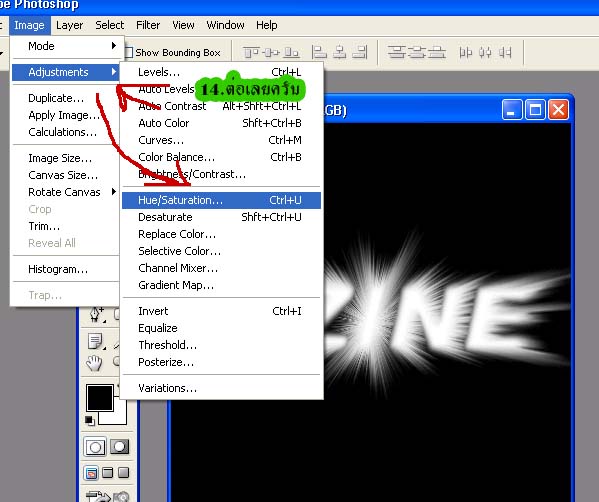Select the Hand tool
The width and height of the screenshot is (599, 502).
(94, 362)
